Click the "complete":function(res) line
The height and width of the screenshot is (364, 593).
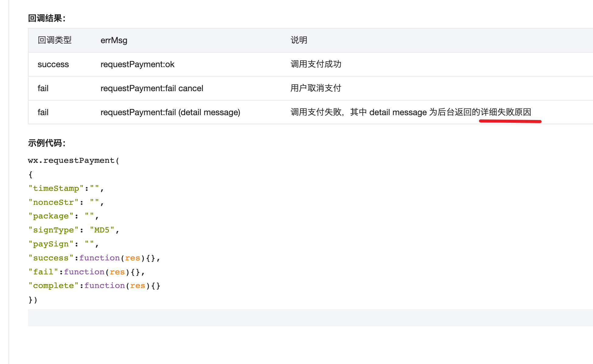pyautogui.click(x=94, y=286)
